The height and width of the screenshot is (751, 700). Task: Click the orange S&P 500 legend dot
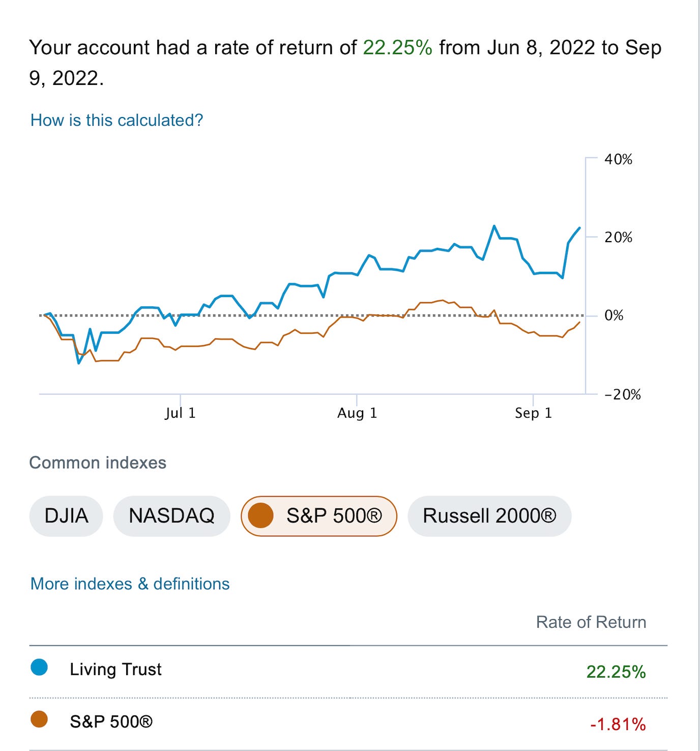[x=39, y=719]
